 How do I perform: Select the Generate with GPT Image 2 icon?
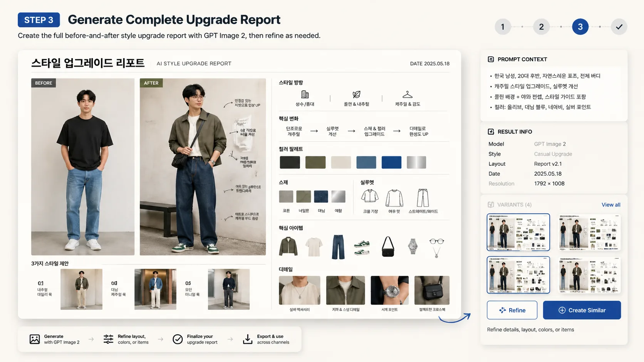pyautogui.click(x=35, y=339)
